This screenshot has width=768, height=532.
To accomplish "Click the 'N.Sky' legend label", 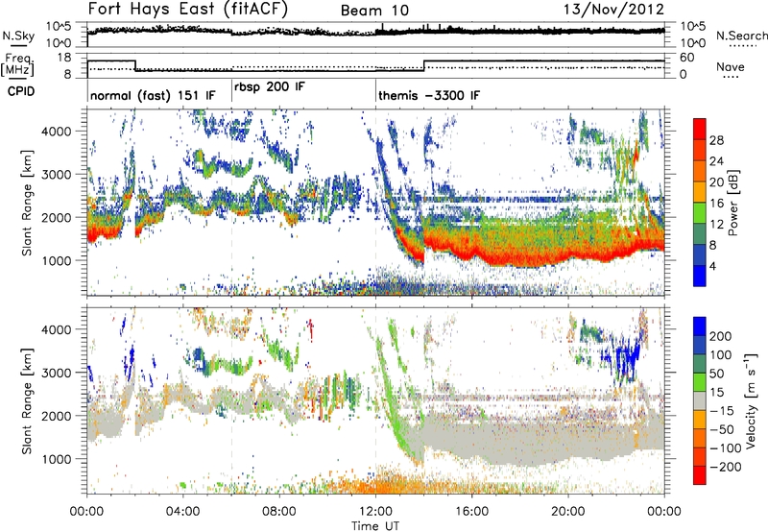I will coord(18,36).
